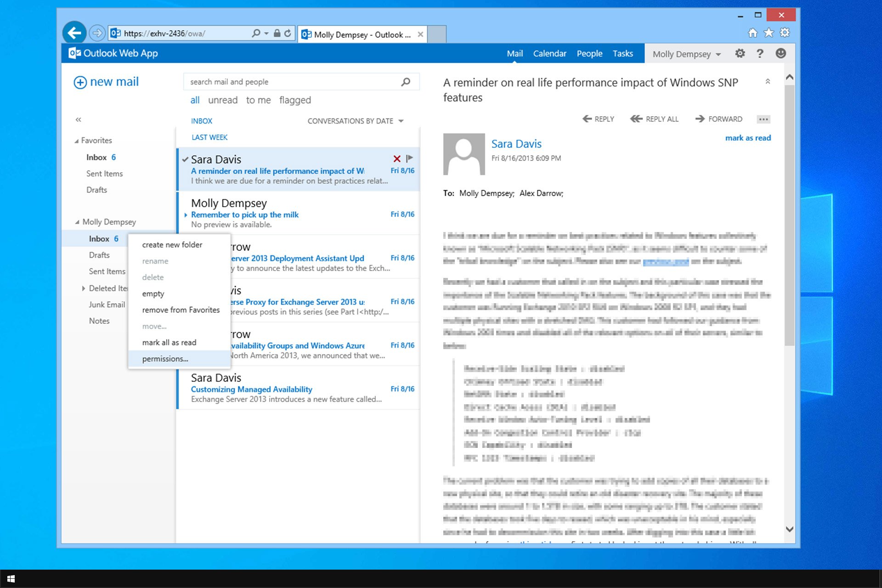The image size is (882, 588).
Task: Click Sara Davis's contact photo placeholder
Action: pyautogui.click(x=464, y=154)
